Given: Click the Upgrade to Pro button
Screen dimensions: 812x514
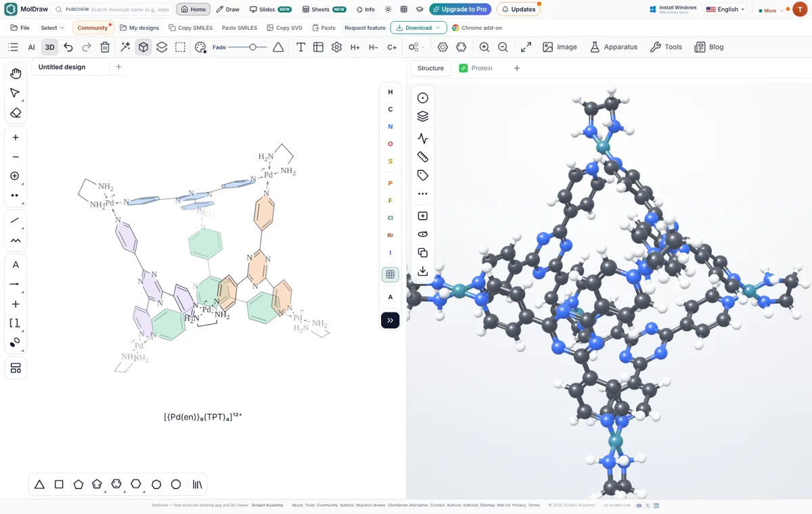Looking at the screenshot, I should click(460, 9).
